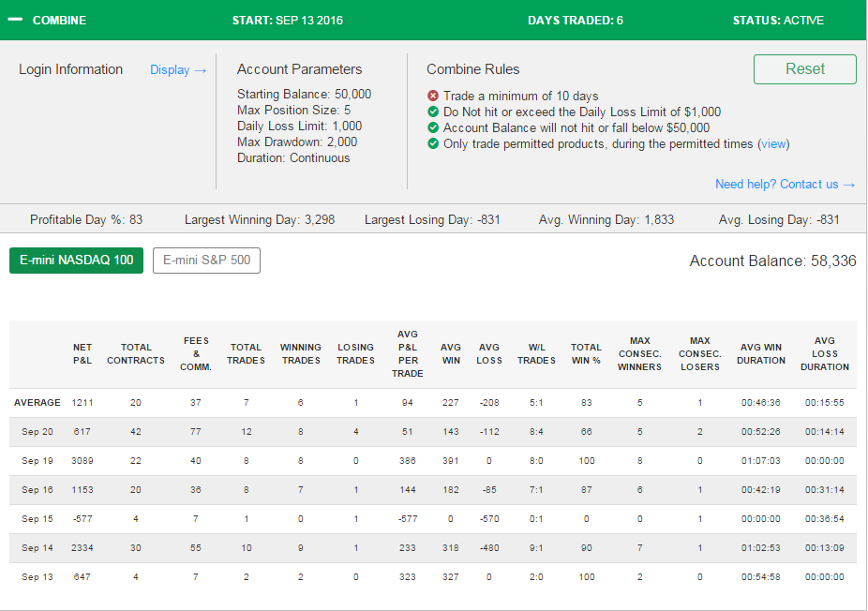The height and width of the screenshot is (611, 868).
Task: Select the Sep 13 row date
Action: tap(37, 576)
